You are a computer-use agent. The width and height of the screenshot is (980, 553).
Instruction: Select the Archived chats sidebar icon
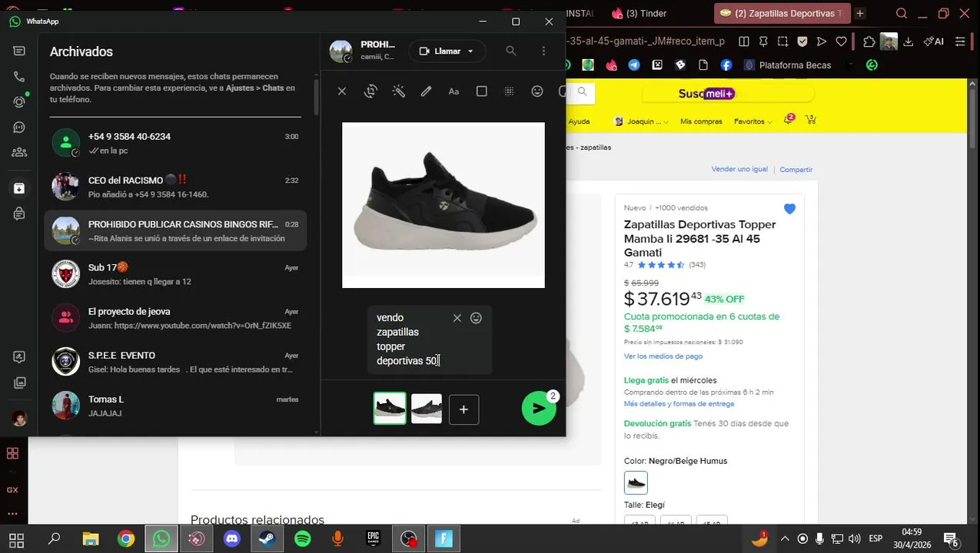[x=19, y=188]
